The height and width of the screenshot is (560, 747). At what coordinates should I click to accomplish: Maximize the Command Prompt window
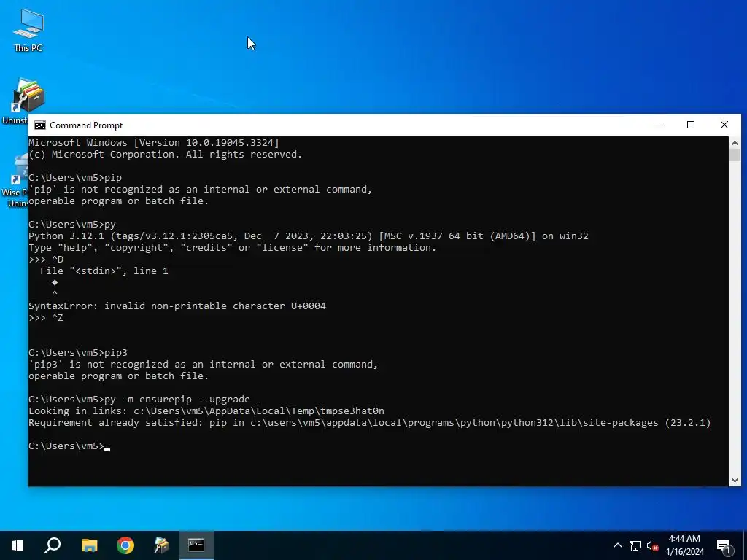click(x=691, y=125)
